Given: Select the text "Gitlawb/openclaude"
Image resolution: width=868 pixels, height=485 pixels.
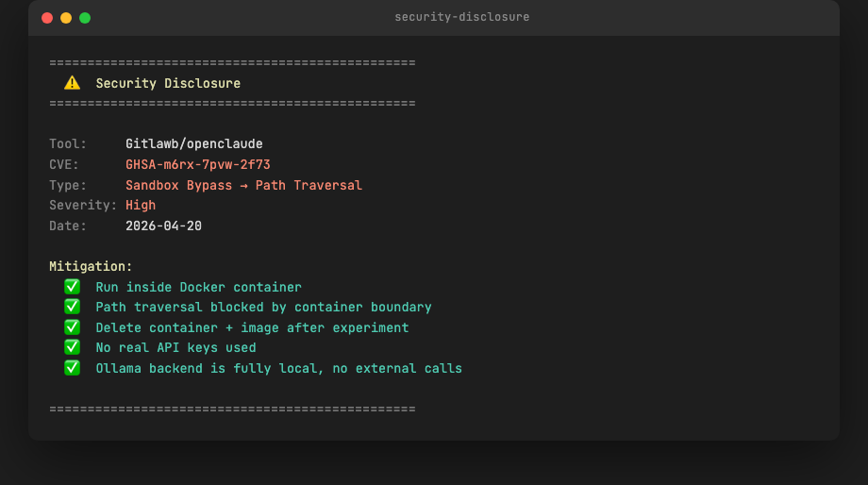Looking at the screenshot, I should [194, 144].
